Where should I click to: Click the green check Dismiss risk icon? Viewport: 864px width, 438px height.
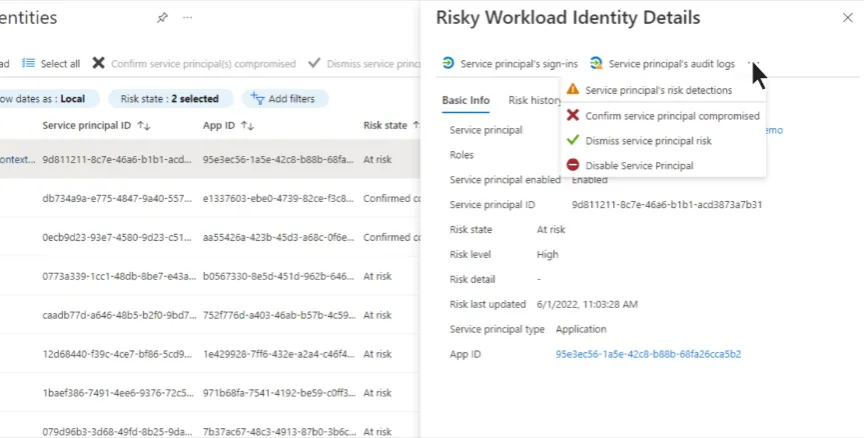573,140
